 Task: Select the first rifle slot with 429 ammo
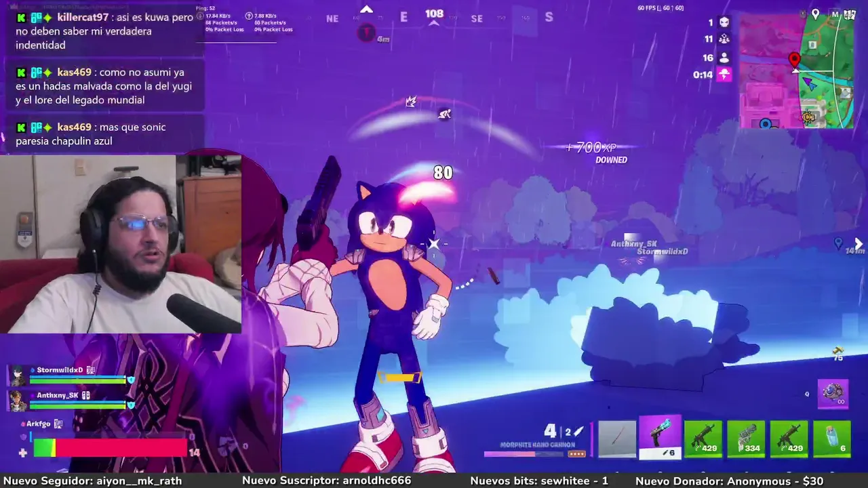point(703,439)
